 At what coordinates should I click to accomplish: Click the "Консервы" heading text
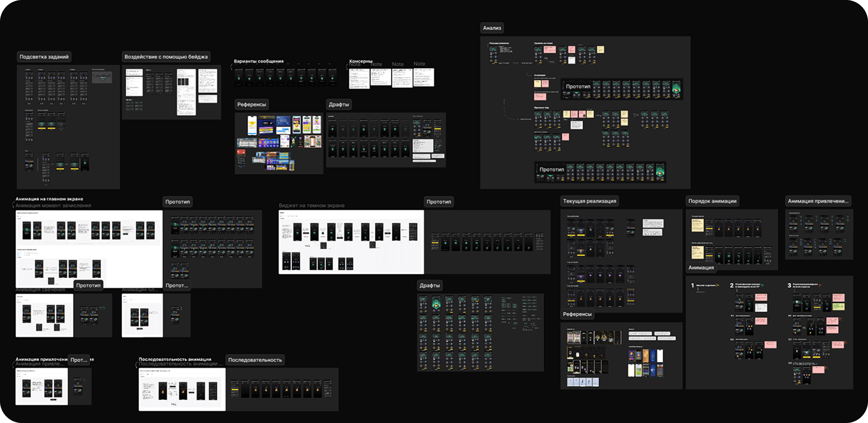(x=360, y=61)
